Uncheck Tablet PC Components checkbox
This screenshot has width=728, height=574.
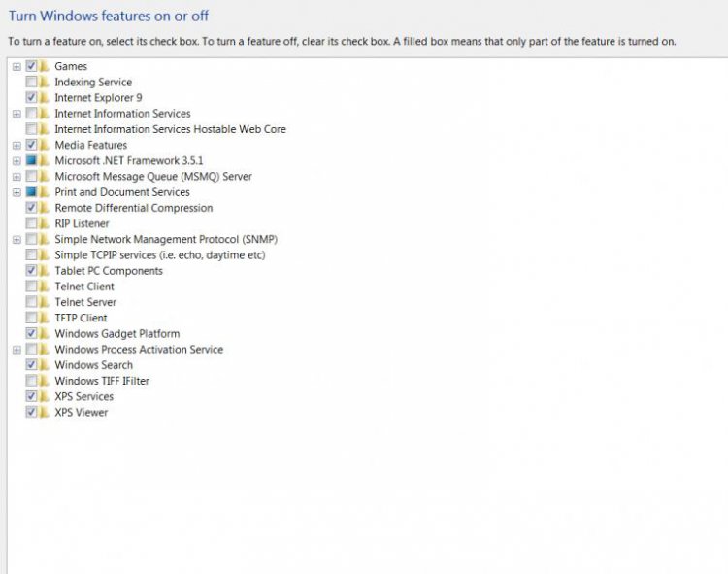point(31,271)
